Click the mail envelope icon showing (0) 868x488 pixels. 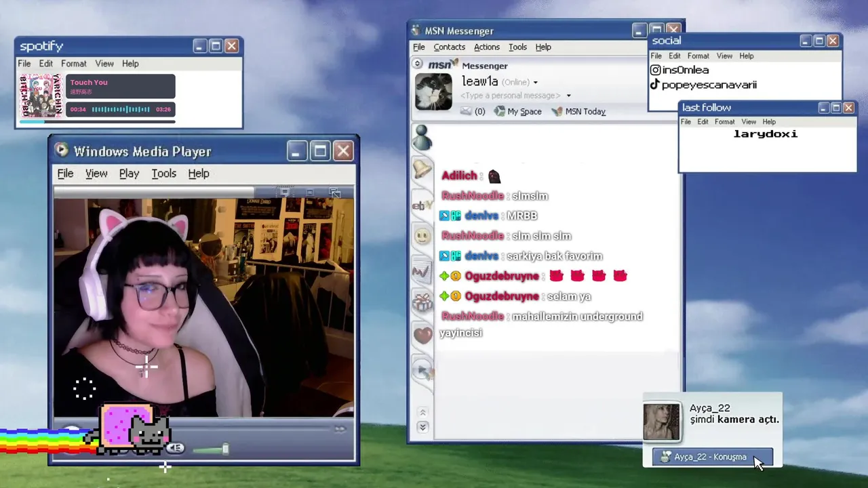pos(466,111)
